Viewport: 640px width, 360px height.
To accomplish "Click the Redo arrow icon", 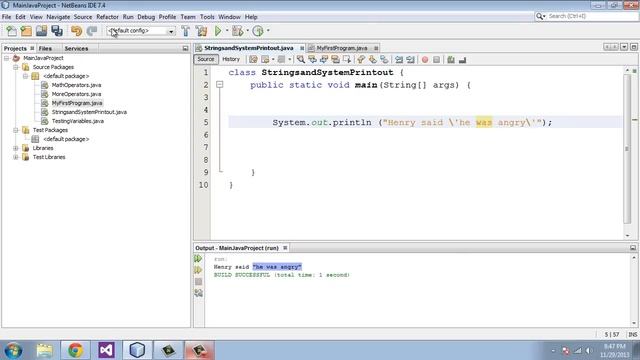I will [x=92, y=31].
